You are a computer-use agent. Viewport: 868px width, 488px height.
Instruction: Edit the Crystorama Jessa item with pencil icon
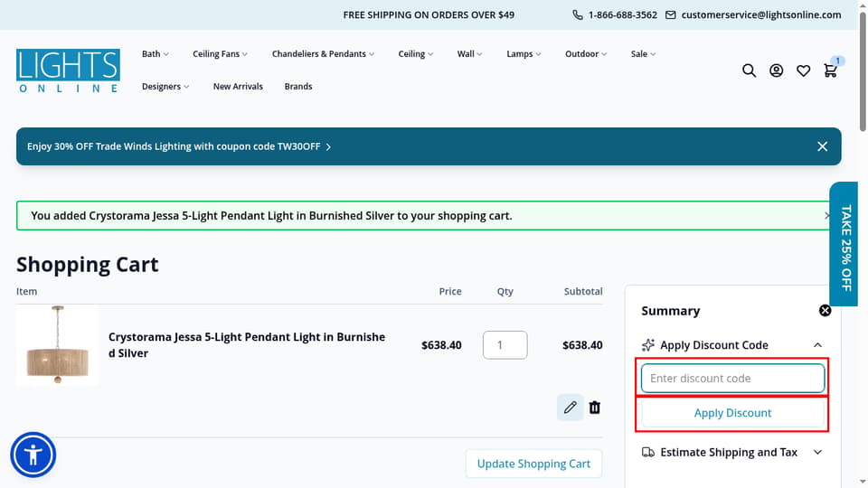click(x=571, y=408)
